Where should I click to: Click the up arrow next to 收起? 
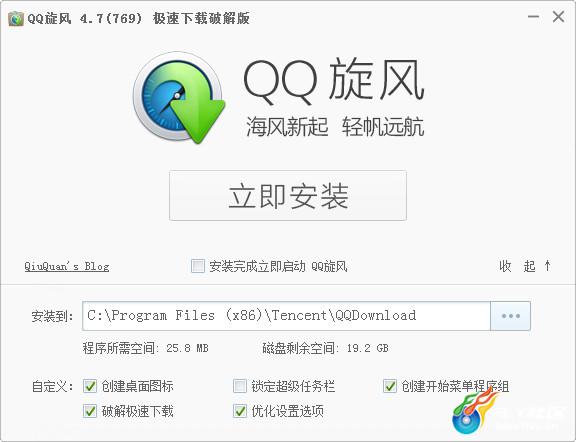tap(547, 266)
